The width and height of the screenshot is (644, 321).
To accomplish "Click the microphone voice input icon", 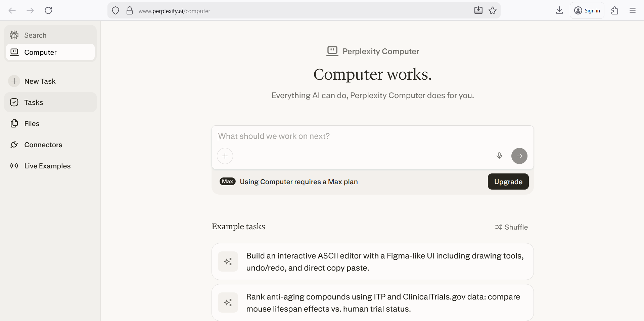I will coord(499,156).
